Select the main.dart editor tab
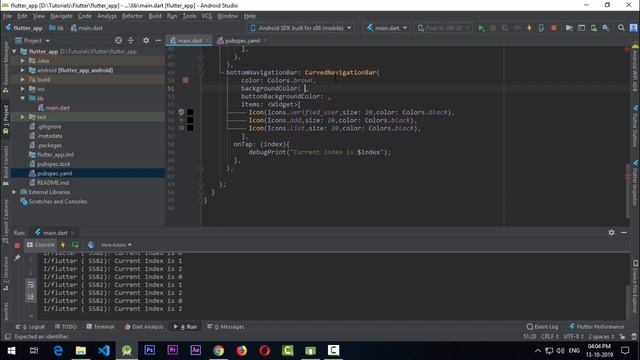Image resolution: width=640 pixels, height=360 pixels. [189, 41]
